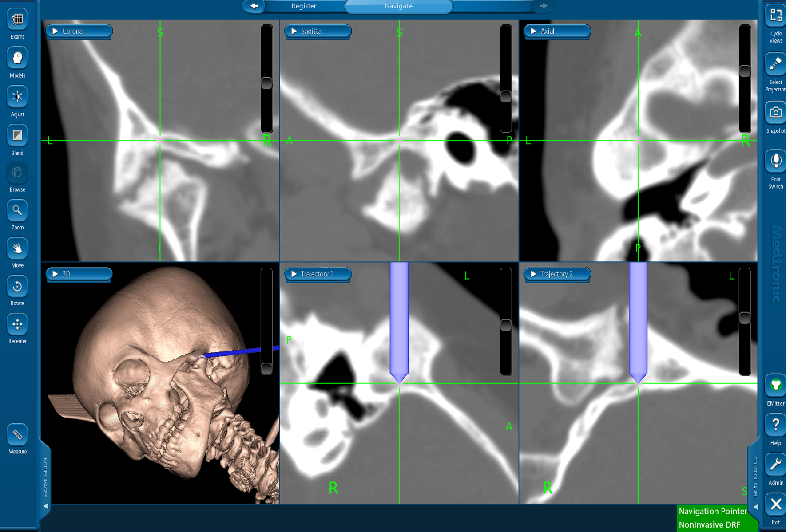This screenshot has height=532, width=786.
Task: Click the NonInvasive DRF status indicator
Action: [709, 524]
